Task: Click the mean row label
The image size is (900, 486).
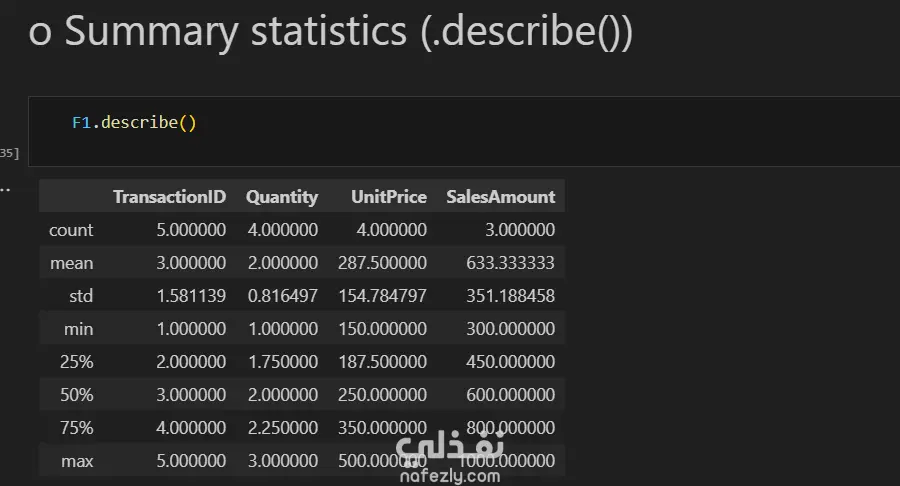Action: (72, 263)
